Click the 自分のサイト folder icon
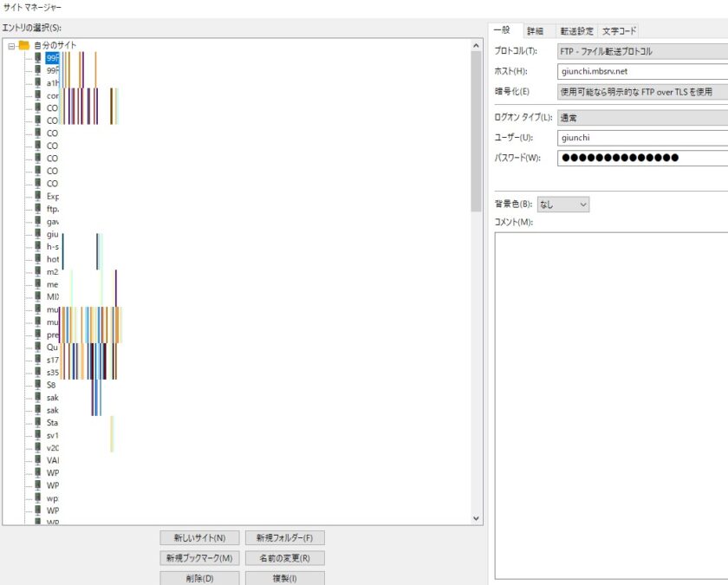The image size is (728, 585). coord(24,45)
